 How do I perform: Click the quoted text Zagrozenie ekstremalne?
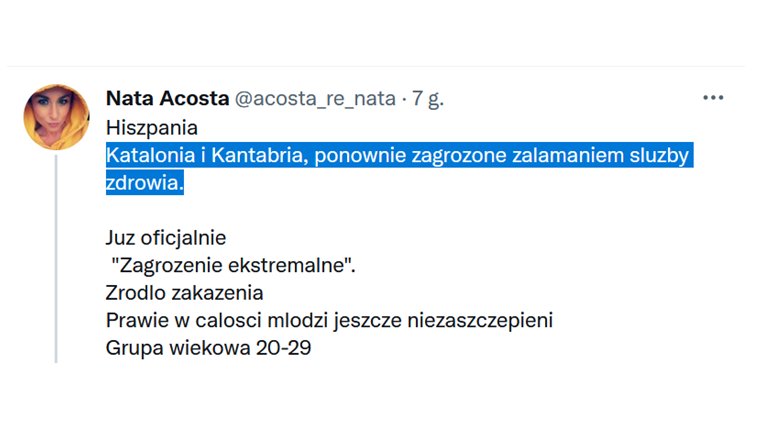pyautogui.click(x=234, y=266)
